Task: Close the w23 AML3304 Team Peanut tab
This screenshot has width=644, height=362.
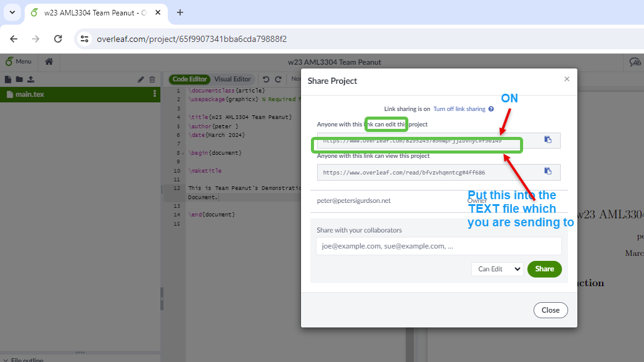Action: pyautogui.click(x=158, y=13)
